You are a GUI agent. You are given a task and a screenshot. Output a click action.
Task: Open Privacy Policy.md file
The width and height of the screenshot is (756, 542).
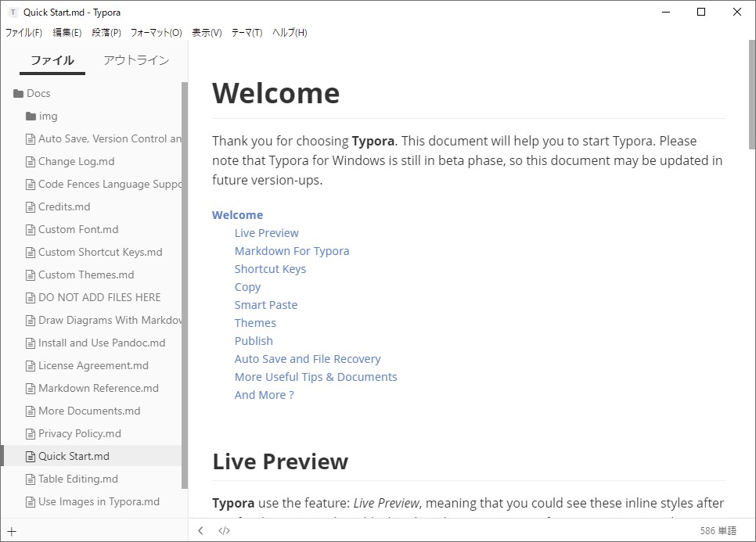[80, 433]
